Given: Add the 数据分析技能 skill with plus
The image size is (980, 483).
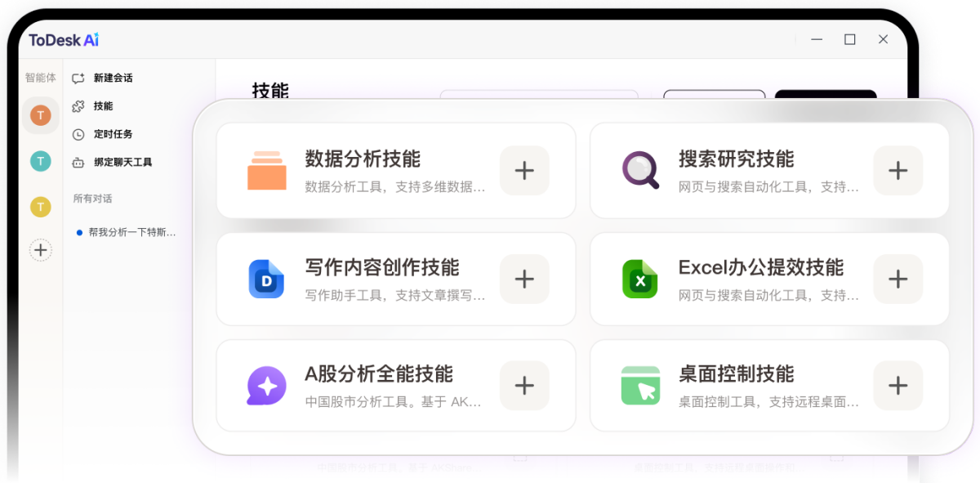Looking at the screenshot, I should pyautogui.click(x=524, y=171).
